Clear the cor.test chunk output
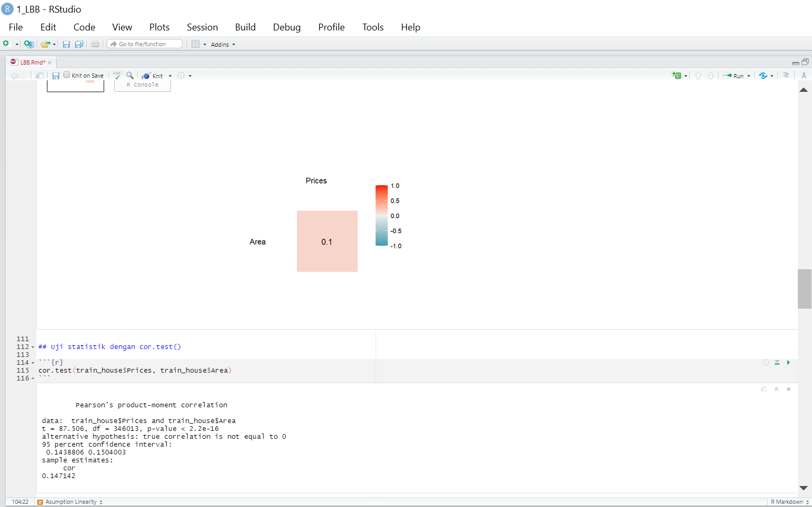Image resolution: width=812 pixels, height=507 pixels. (788, 389)
